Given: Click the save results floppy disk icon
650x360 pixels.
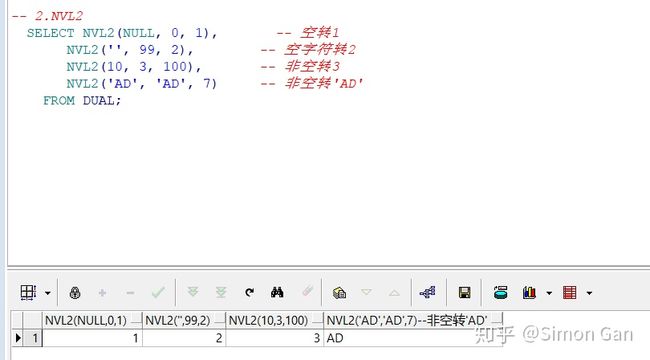Looking at the screenshot, I should click(465, 293).
